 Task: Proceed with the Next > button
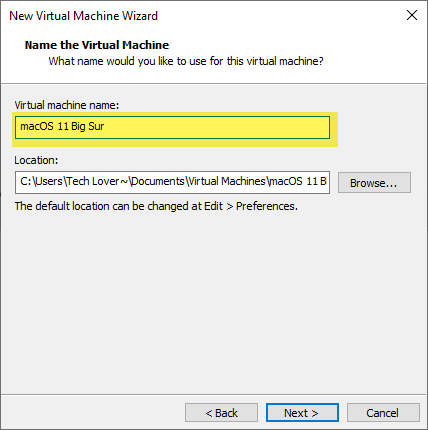coord(302,413)
